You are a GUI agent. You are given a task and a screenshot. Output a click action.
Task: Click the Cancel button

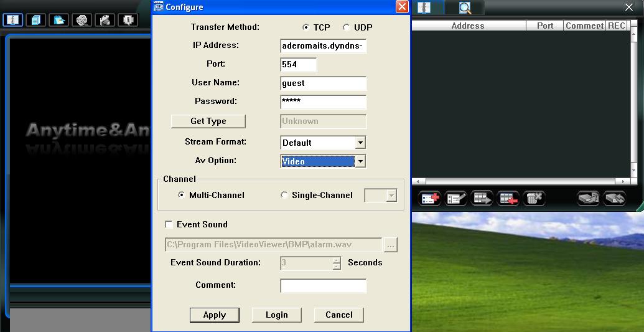(x=339, y=315)
